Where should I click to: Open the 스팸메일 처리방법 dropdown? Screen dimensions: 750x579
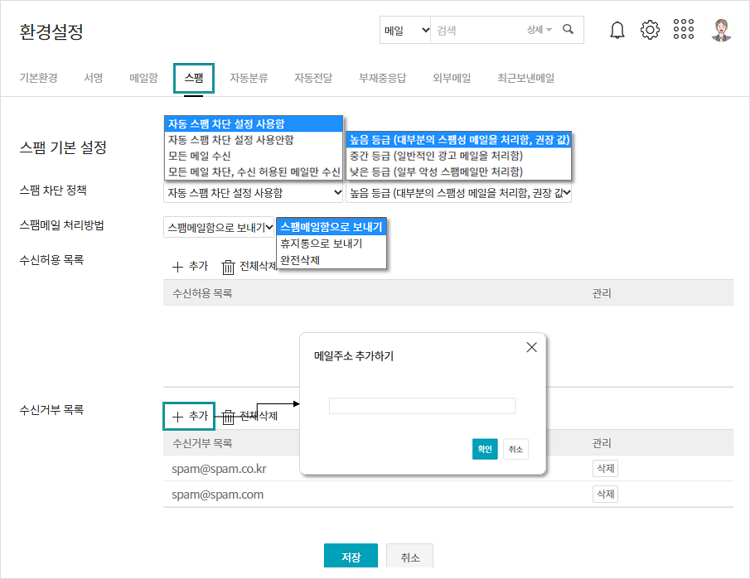(x=219, y=227)
